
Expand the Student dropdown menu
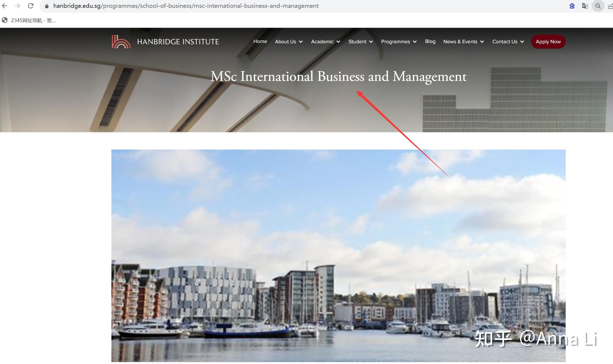(361, 42)
